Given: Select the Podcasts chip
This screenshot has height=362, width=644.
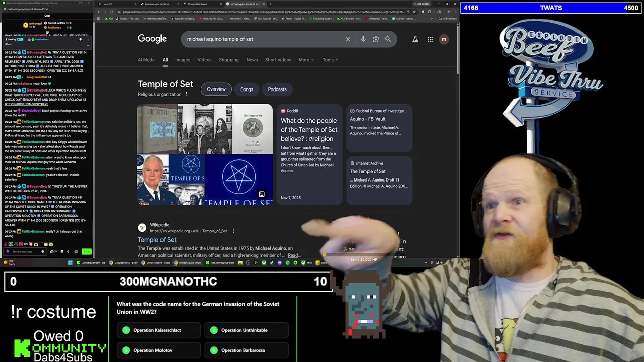Looking at the screenshot, I should click(277, 89).
